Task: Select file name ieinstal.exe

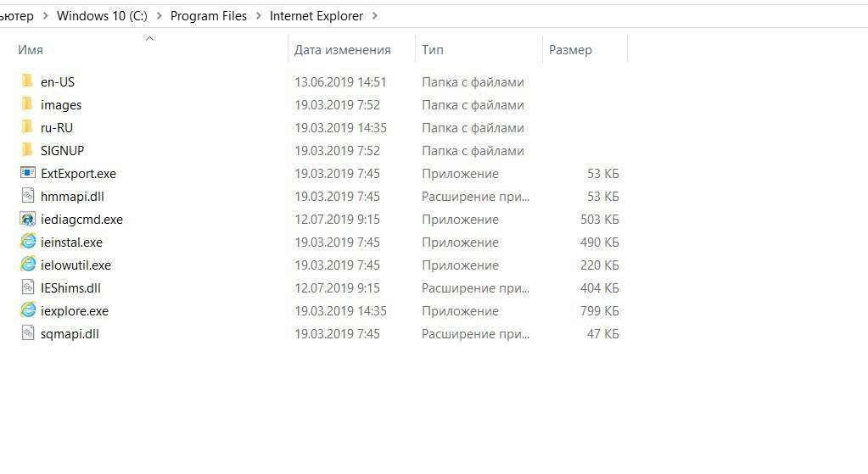Action: (x=71, y=243)
